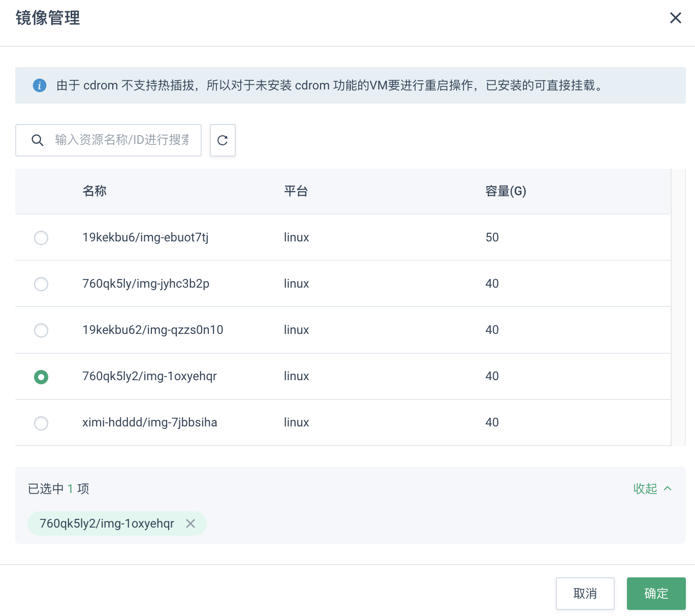Click the upward chevron next to 收起
Viewport: 695px width, 616px height.
click(668, 488)
